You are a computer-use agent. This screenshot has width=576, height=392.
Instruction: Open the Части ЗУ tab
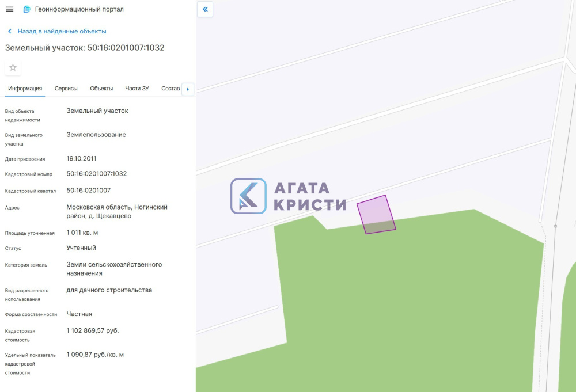(x=137, y=89)
